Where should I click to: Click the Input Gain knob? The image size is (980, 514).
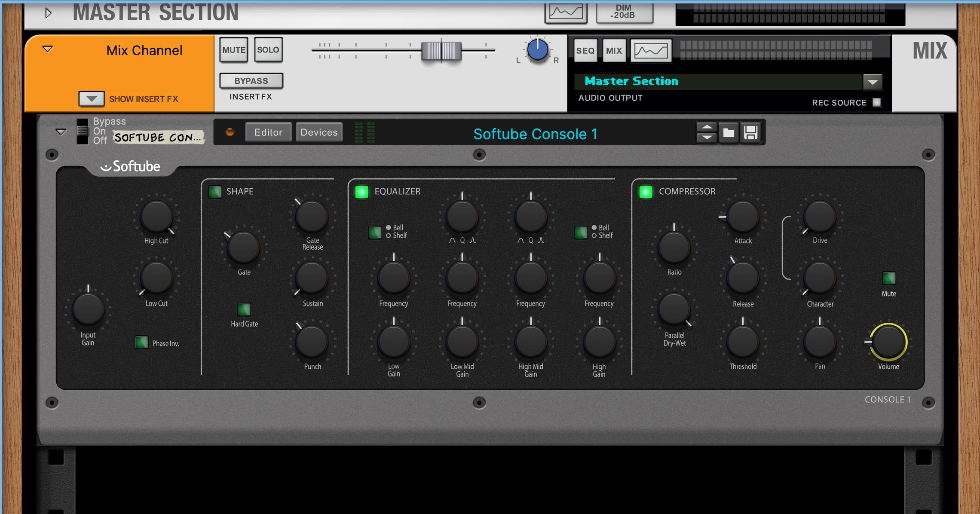[88, 309]
